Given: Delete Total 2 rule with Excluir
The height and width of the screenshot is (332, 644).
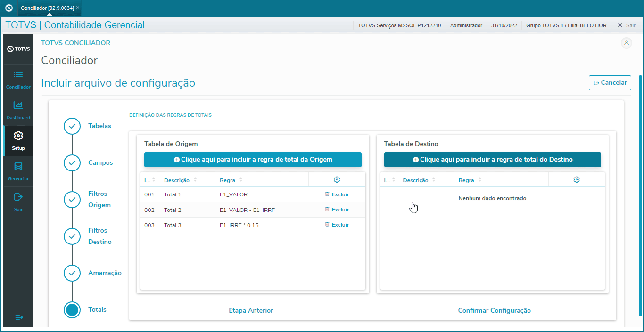Looking at the screenshot, I should pos(337,210).
